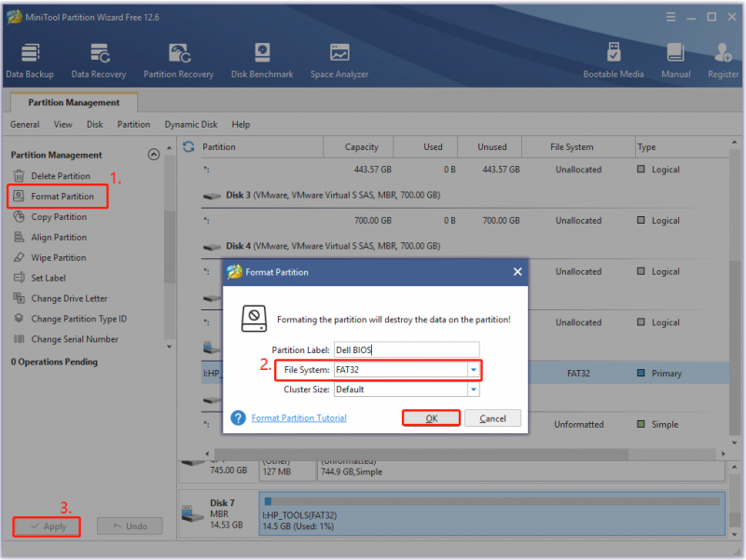This screenshot has height=560, width=746.
Task: Select the Disk 7 HP_TOOLS partition bar
Action: [492, 515]
